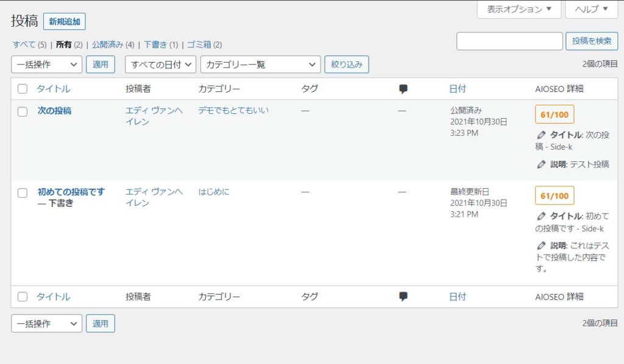
Task: Click pencil icon beside 初めての投稿です SEO title
Action: (541, 216)
